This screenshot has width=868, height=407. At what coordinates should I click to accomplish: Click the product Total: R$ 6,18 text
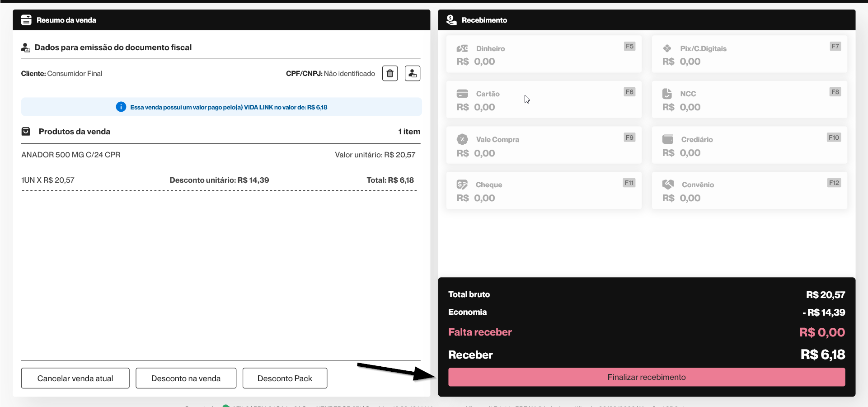pos(390,180)
